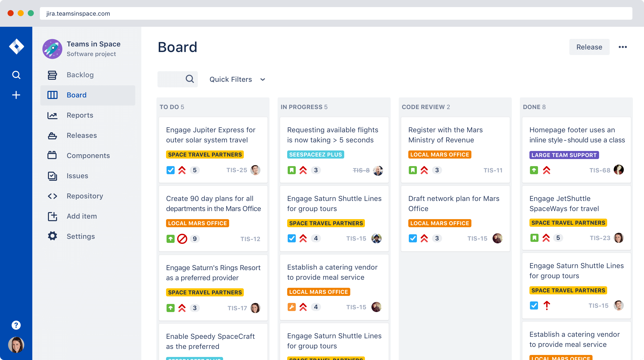Open Reports section in sidebar
The width and height of the screenshot is (644, 360).
tap(79, 115)
